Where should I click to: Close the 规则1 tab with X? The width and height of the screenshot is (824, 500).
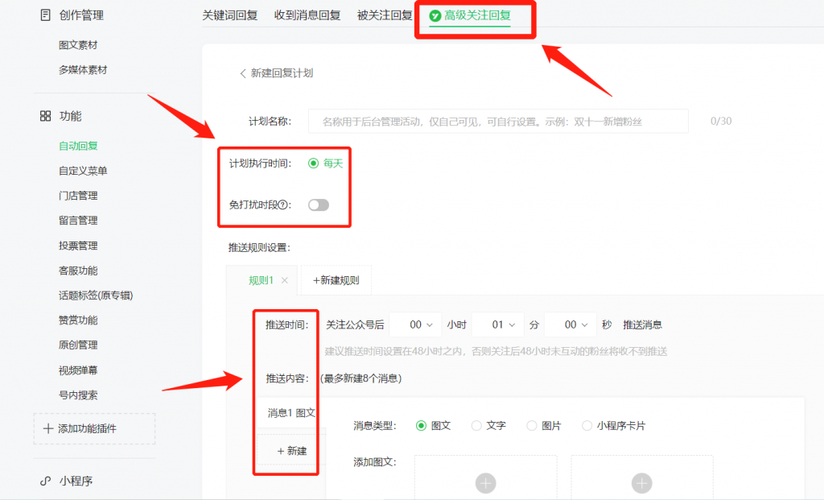point(285,281)
